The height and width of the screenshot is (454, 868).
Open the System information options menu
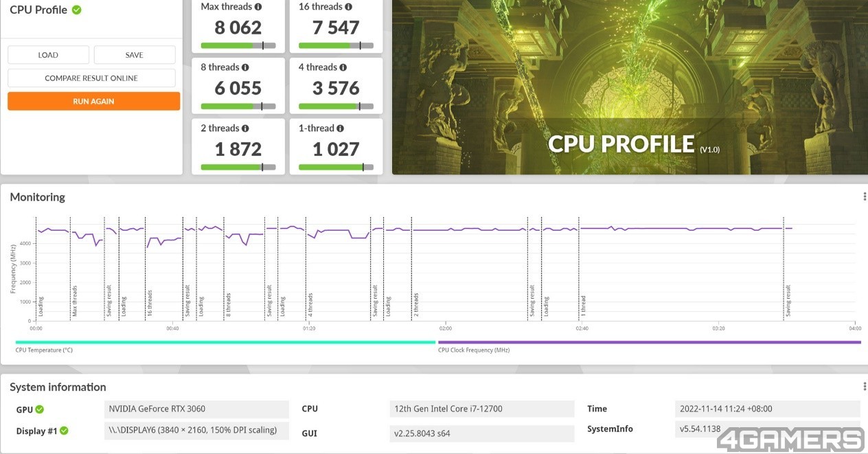[864, 387]
